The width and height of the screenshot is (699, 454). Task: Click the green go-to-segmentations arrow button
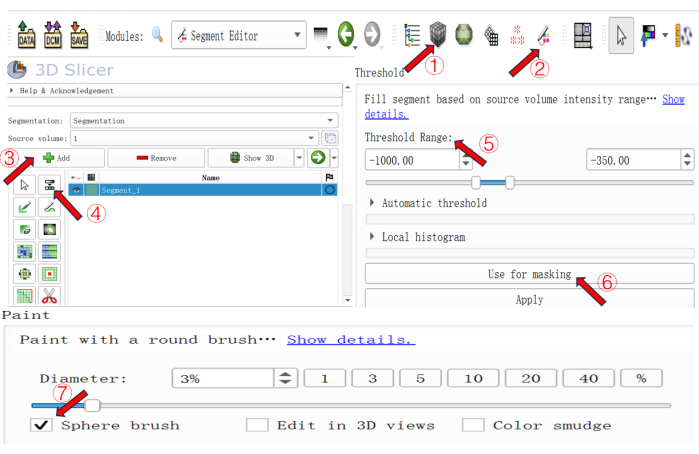point(318,157)
